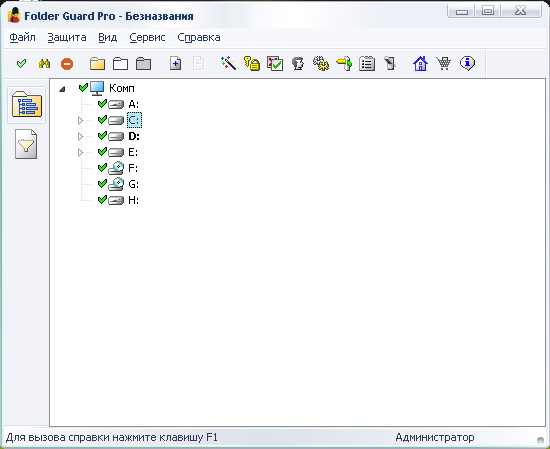Click the red no-access icon in toolbar
The image size is (550, 449).
click(67, 64)
